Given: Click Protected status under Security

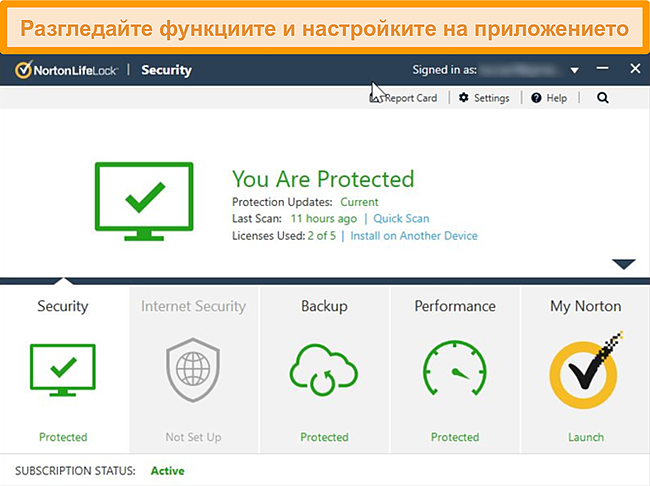Looking at the screenshot, I should pyautogui.click(x=63, y=437).
